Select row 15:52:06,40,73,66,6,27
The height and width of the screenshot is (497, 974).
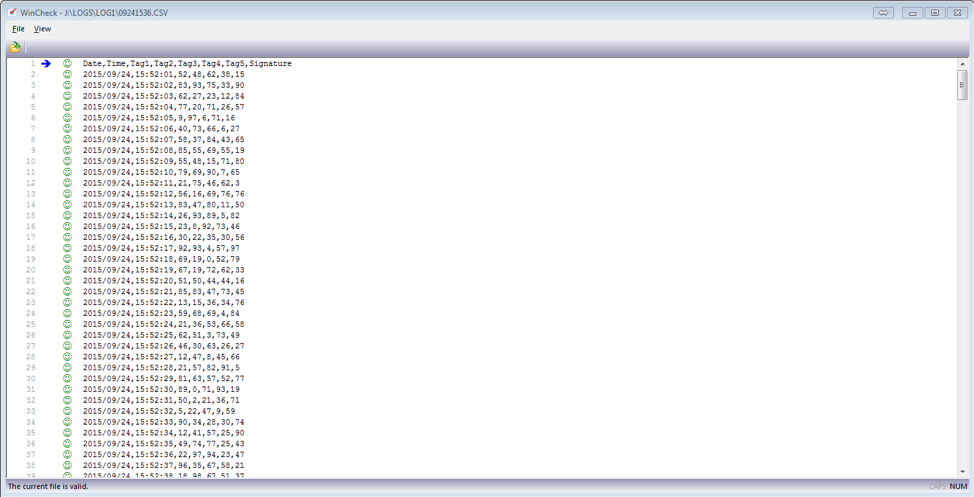(x=161, y=129)
